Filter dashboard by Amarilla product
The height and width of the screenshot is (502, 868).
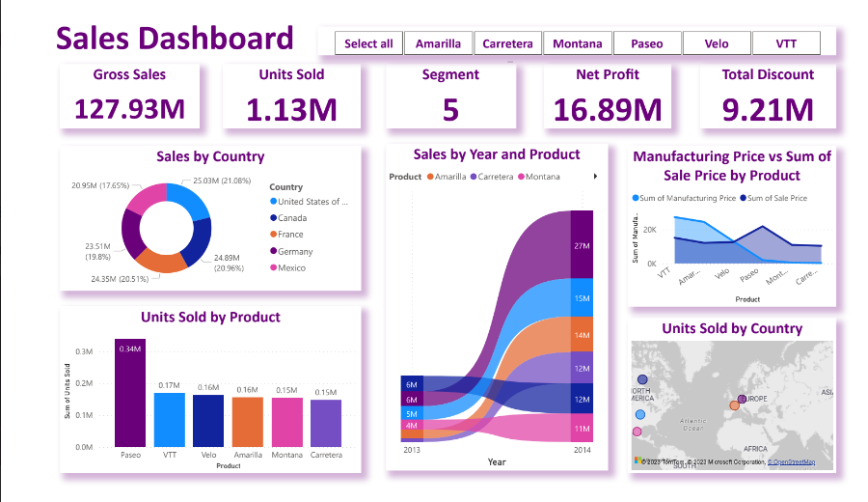coord(438,43)
